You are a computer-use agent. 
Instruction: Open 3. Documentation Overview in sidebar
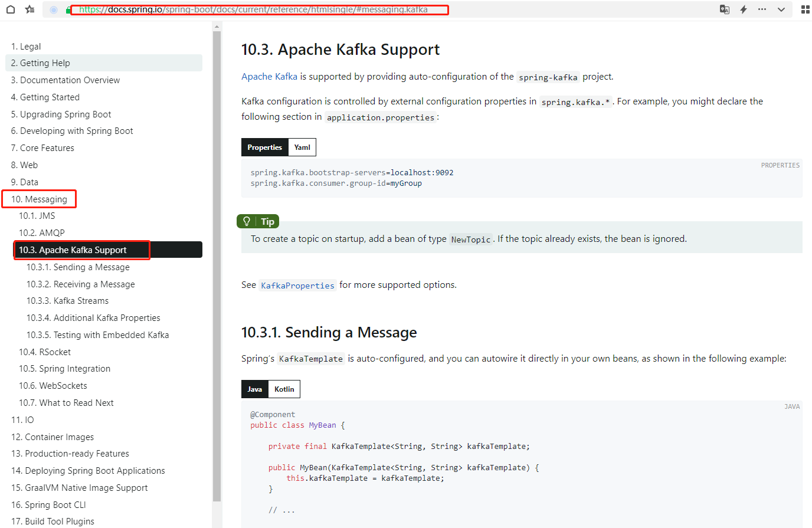coord(66,80)
